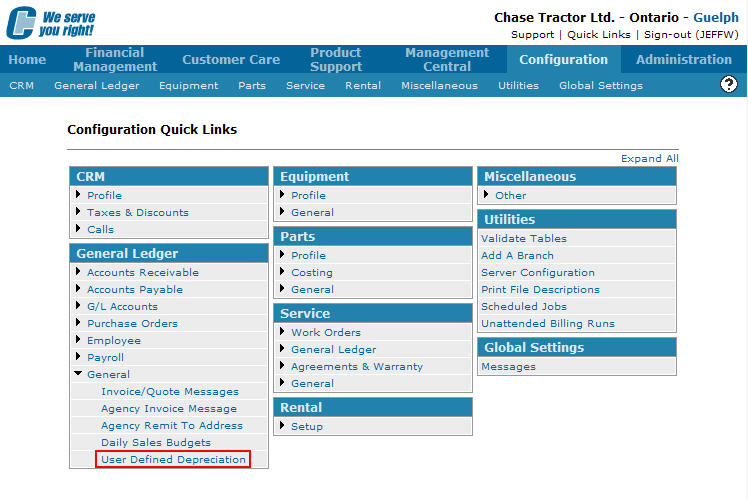Collapse General Ledger General section arrow

(78, 374)
